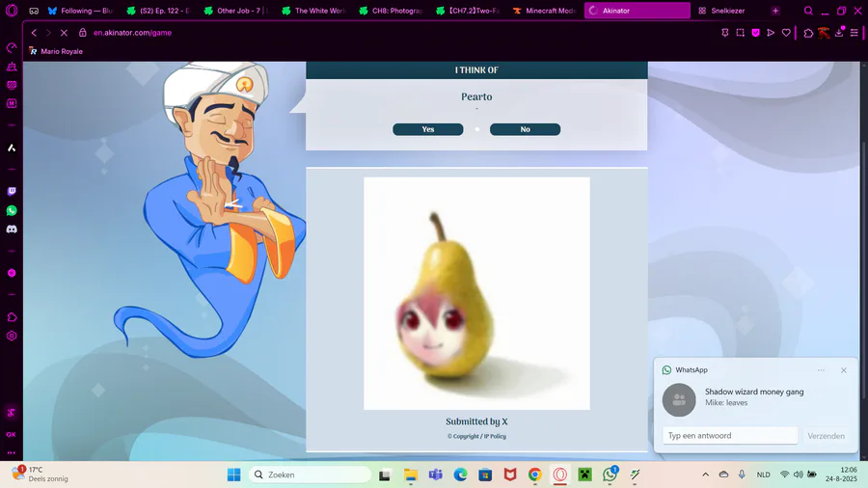Select the Akinator tab
Viewport: 868px width, 488px height.
tap(637, 11)
